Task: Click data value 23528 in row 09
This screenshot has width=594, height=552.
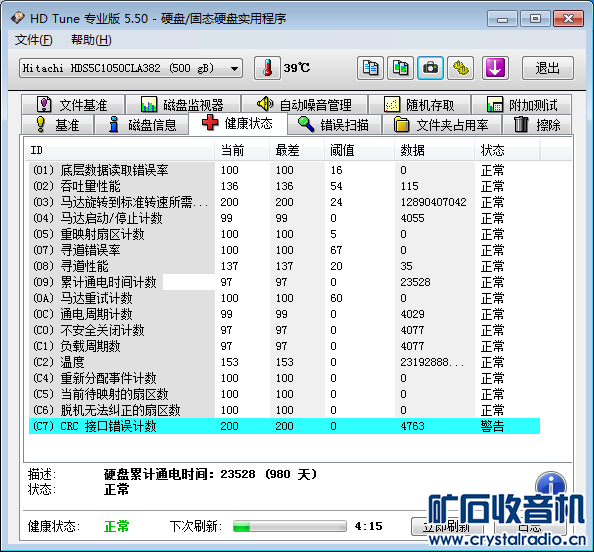Action: click(416, 282)
